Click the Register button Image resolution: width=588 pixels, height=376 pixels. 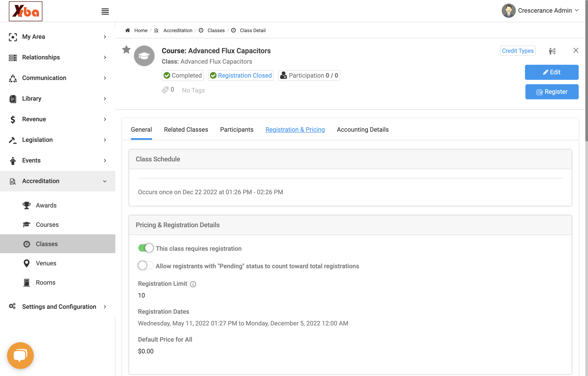pos(552,92)
